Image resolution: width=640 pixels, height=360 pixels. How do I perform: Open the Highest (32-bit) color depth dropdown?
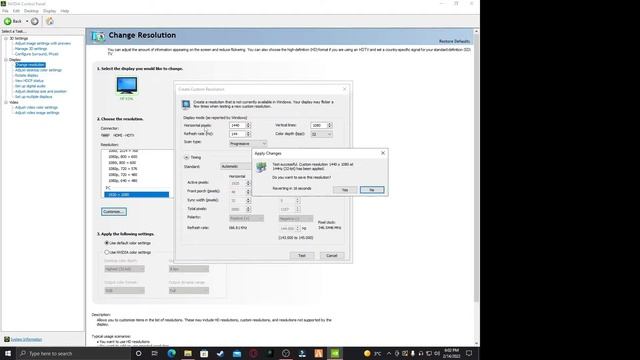(124, 269)
